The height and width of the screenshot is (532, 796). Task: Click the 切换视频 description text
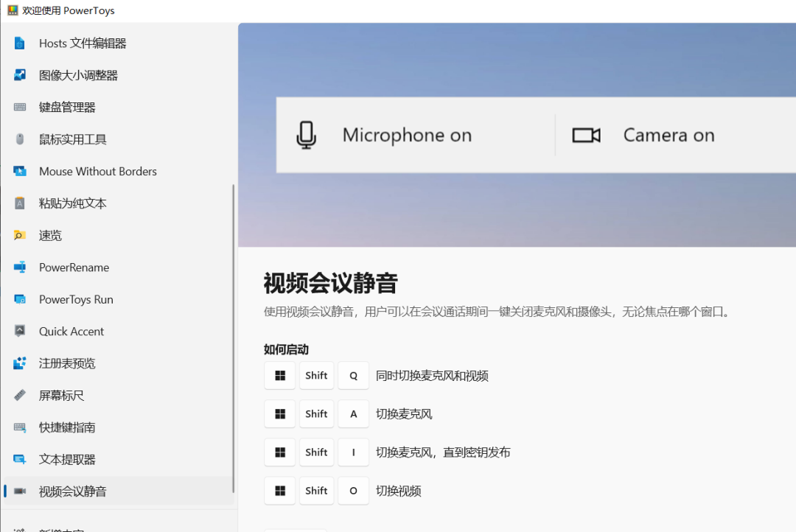pos(399,491)
